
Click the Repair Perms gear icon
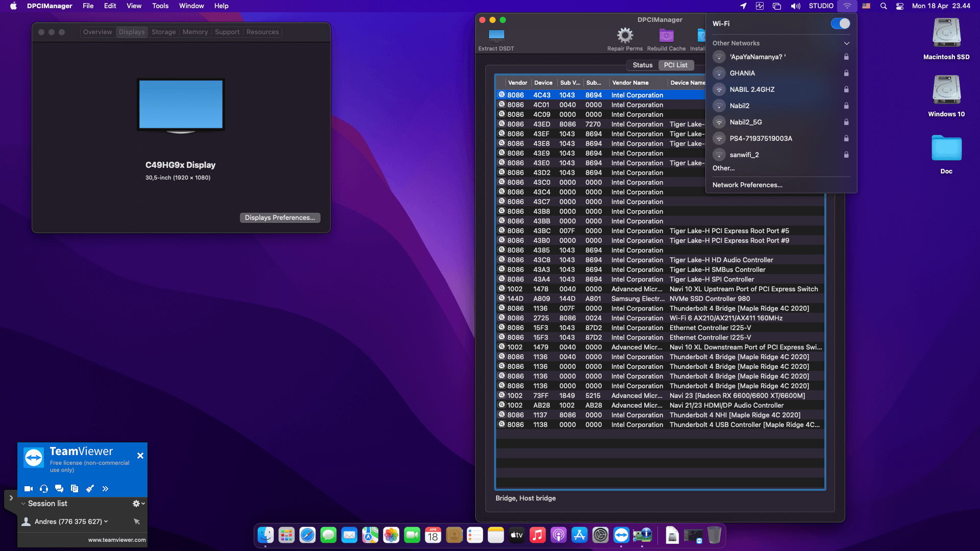625,35
